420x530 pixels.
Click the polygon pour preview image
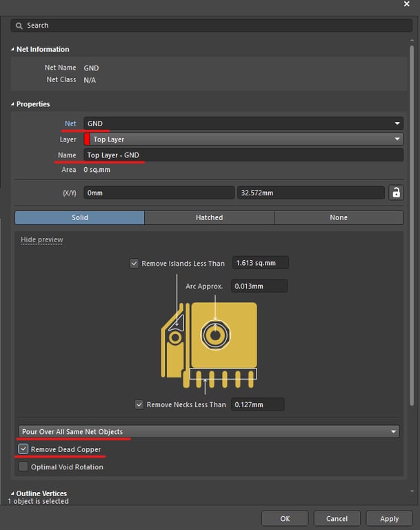(x=209, y=345)
